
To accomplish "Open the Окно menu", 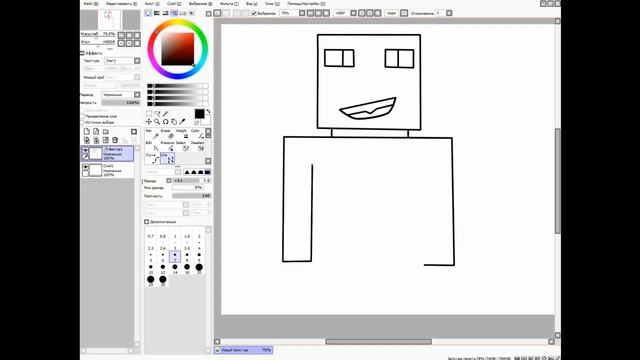I will pyautogui.click(x=272, y=4).
